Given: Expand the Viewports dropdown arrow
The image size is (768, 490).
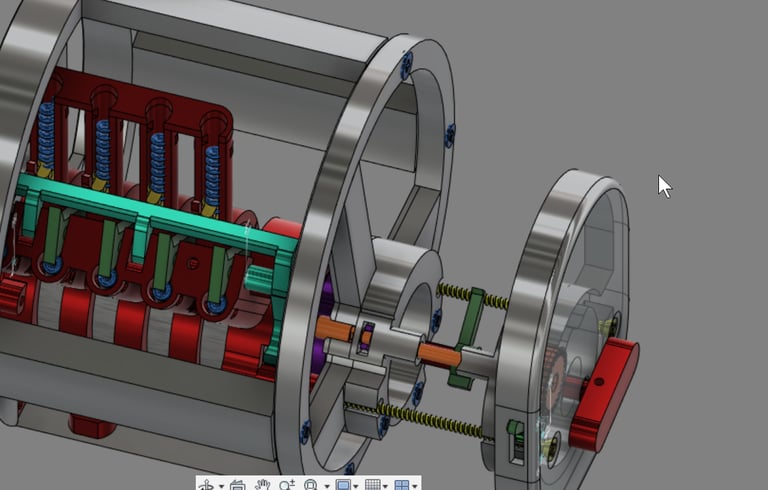Looking at the screenshot, I should click(x=415, y=486).
